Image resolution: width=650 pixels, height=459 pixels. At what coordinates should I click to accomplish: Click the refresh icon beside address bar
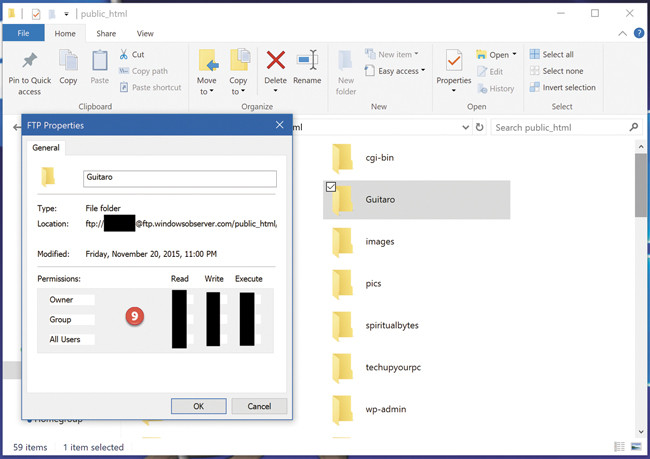tap(480, 128)
